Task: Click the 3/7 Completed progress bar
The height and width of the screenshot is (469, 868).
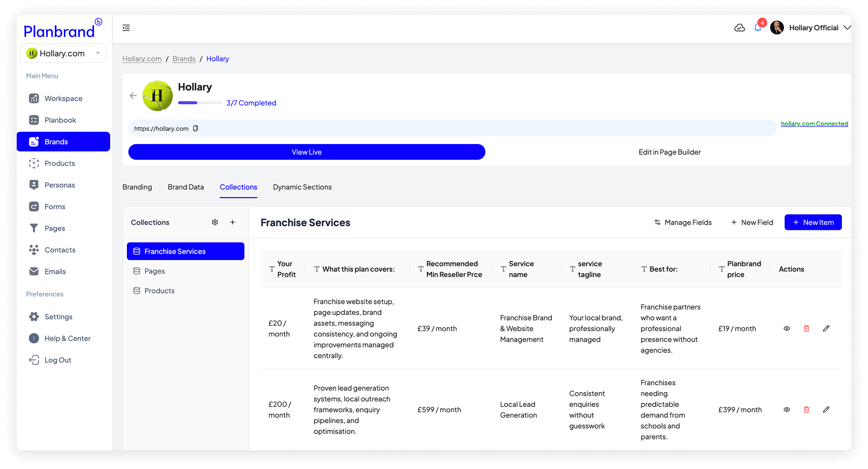Action: point(200,103)
